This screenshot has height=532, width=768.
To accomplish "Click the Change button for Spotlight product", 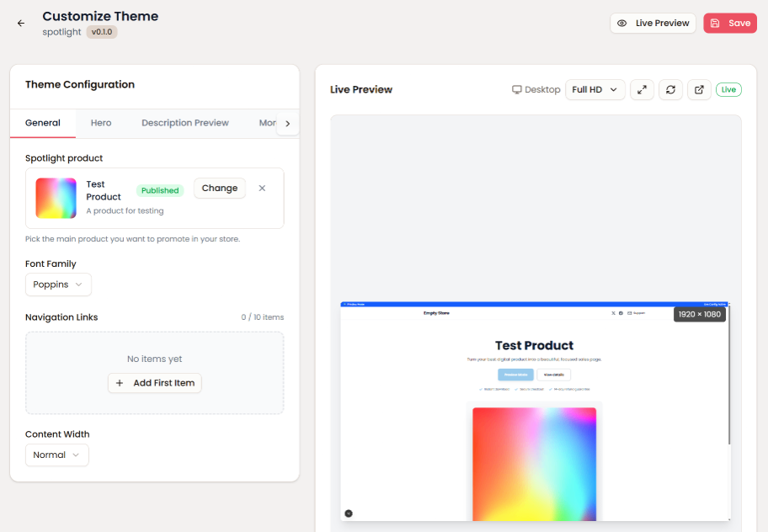I will point(219,188).
